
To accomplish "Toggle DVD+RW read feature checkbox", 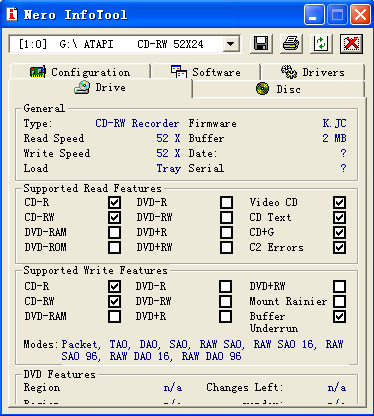I will pos(226,247).
